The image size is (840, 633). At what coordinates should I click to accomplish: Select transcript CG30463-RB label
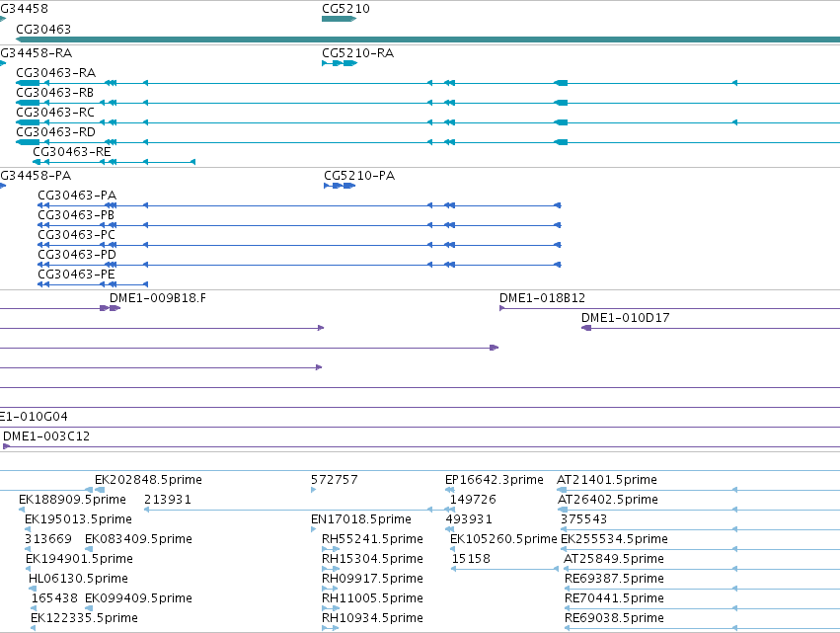pos(54,92)
